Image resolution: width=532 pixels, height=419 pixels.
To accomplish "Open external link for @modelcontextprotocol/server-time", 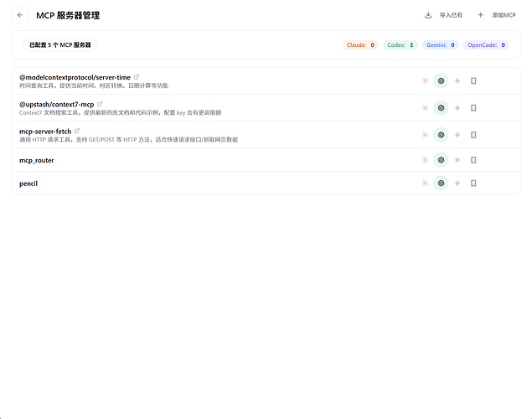I will coord(137,77).
